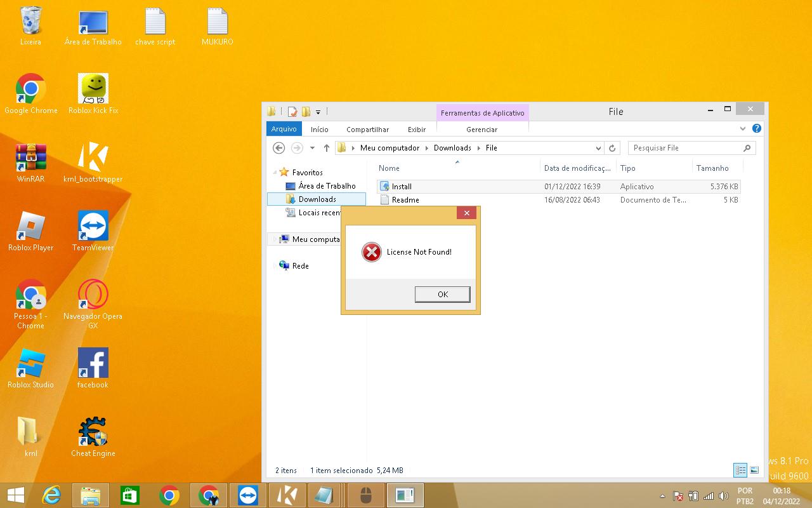Click OK in the License Not Found dialog
Image resolution: width=812 pixels, height=508 pixels.
(x=442, y=294)
